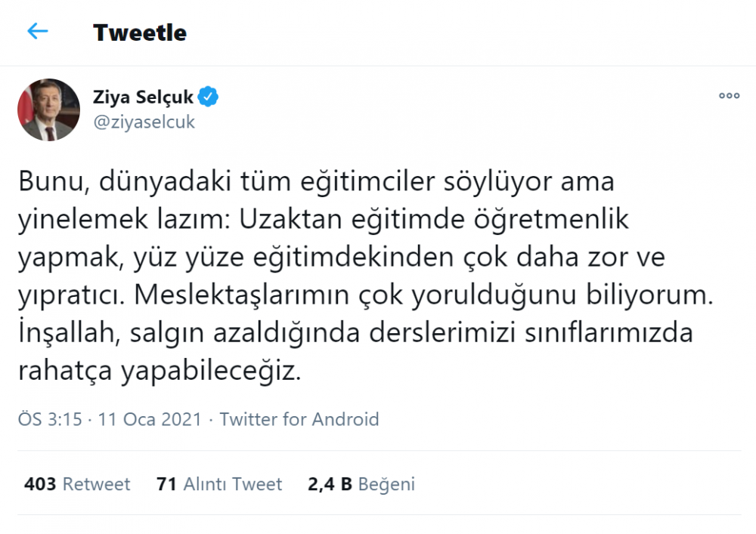This screenshot has height=534, width=756.
Task: Click the Tweetle header title
Action: tap(139, 32)
